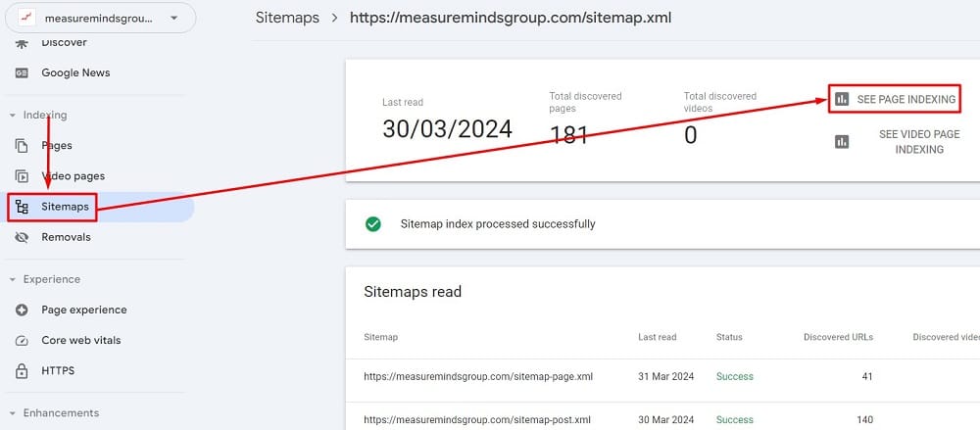980x430 pixels.
Task: Click Success status for sitemap-page.xml
Action: (734, 376)
